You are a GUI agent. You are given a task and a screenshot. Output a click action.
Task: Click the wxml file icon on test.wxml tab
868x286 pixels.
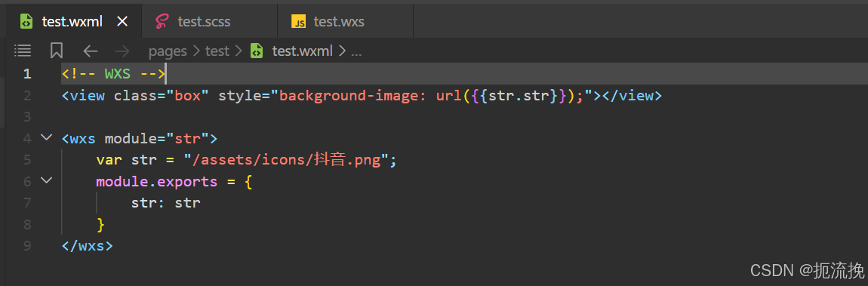point(26,22)
